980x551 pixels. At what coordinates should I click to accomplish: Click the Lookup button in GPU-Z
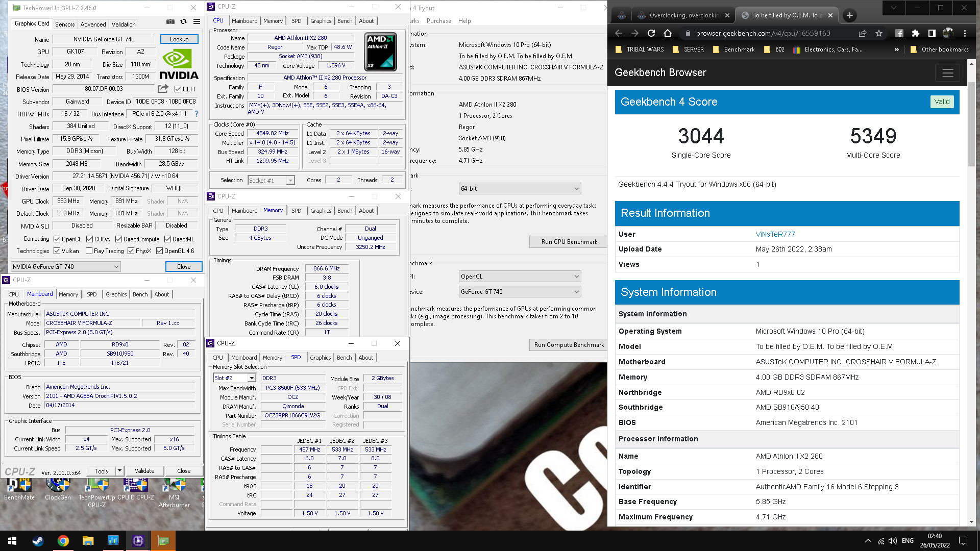pyautogui.click(x=179, y=39)
